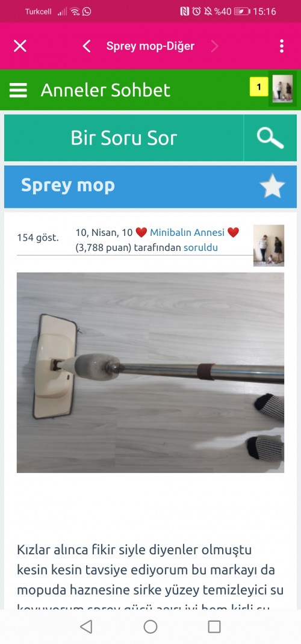Click the Bir Soru Sor button
The image size is (301, 644).
pos(123,138)
